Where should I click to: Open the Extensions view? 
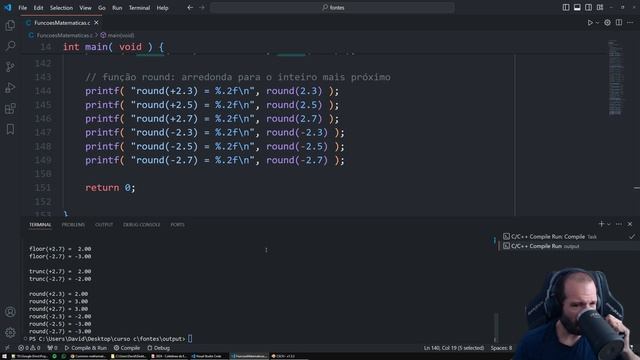tap(10, 109)
